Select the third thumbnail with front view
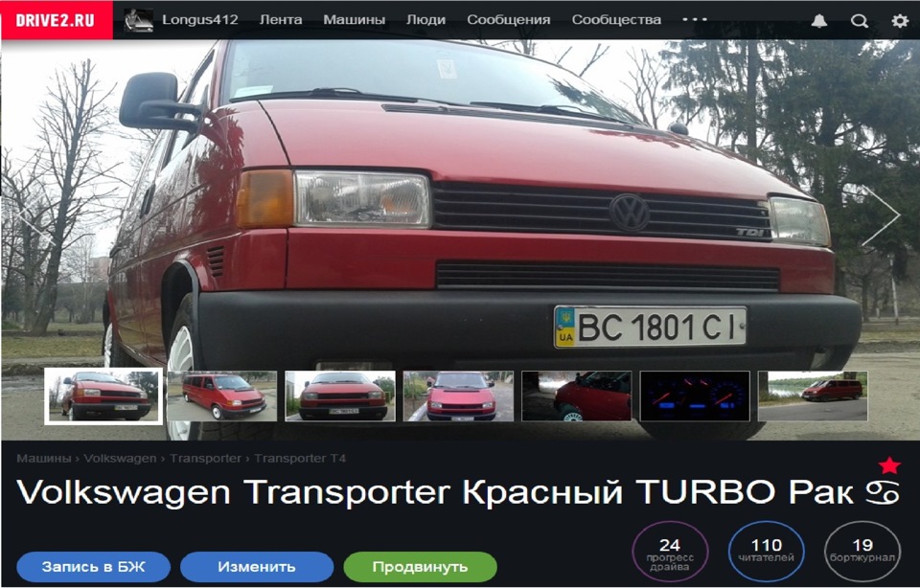 pyautogui.click(x=339, y=396)
